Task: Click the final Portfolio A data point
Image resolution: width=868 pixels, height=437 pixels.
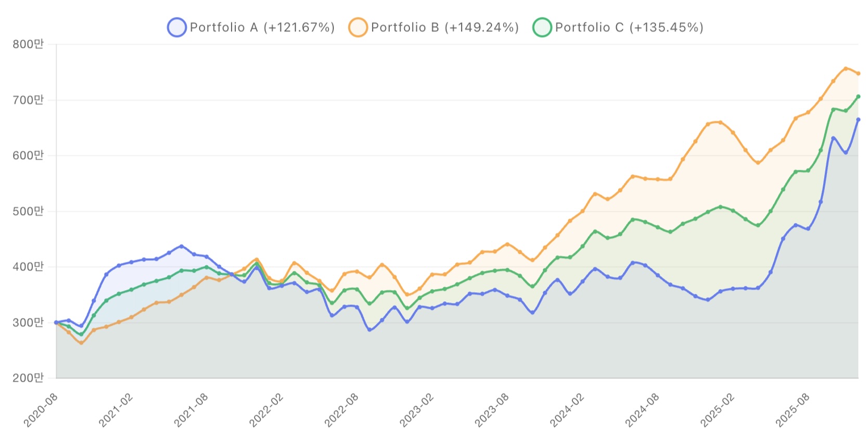Action: tap(858, 120)
